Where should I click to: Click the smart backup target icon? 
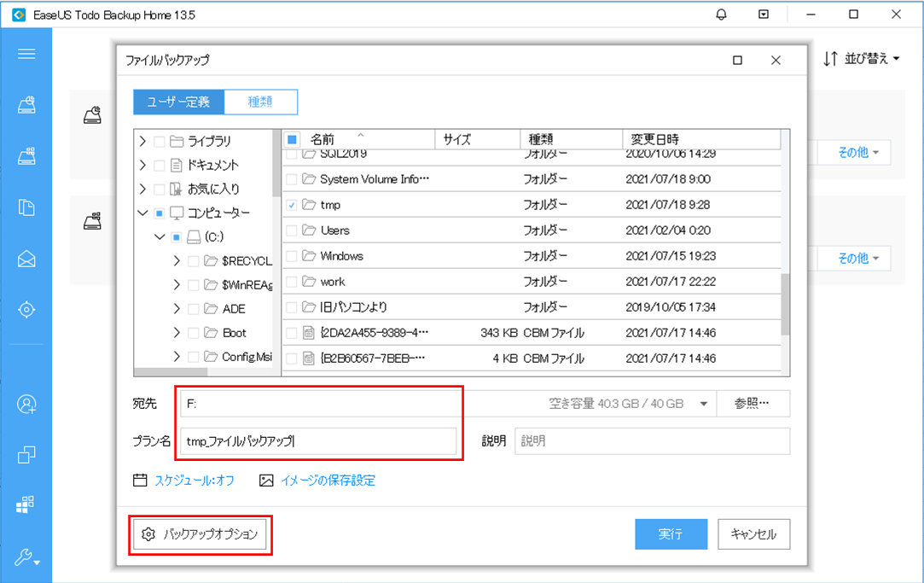coord(26,309)
